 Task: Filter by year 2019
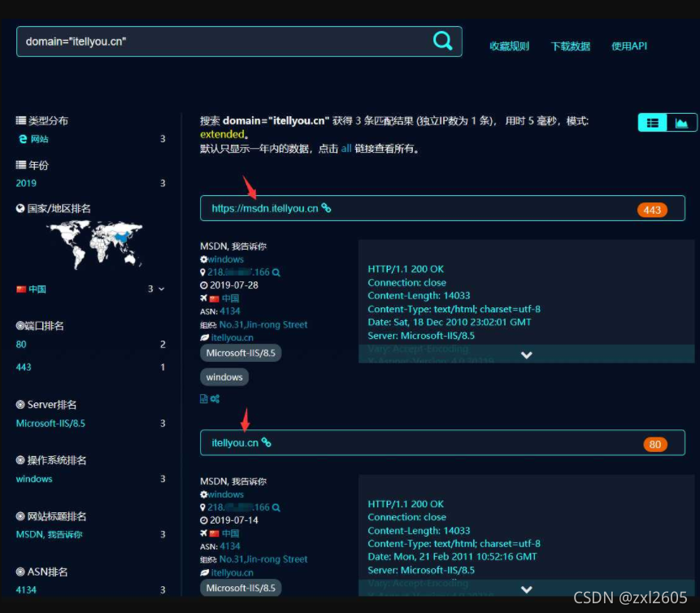pyautogui.click(x=26, y=183)
